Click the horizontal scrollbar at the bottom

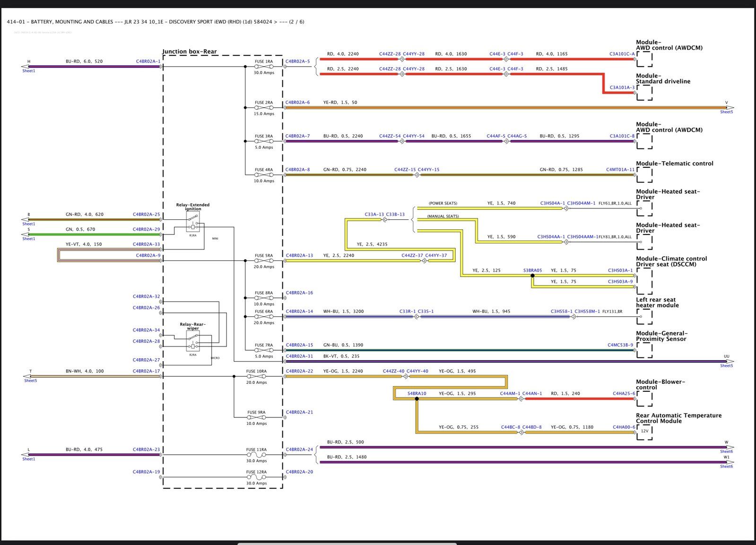tap(347, 544)
